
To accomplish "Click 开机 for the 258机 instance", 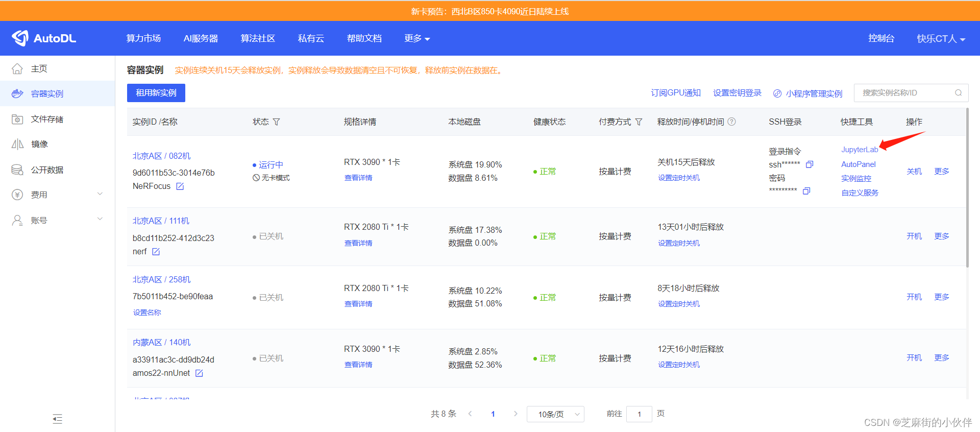I will tap(914, 297).
